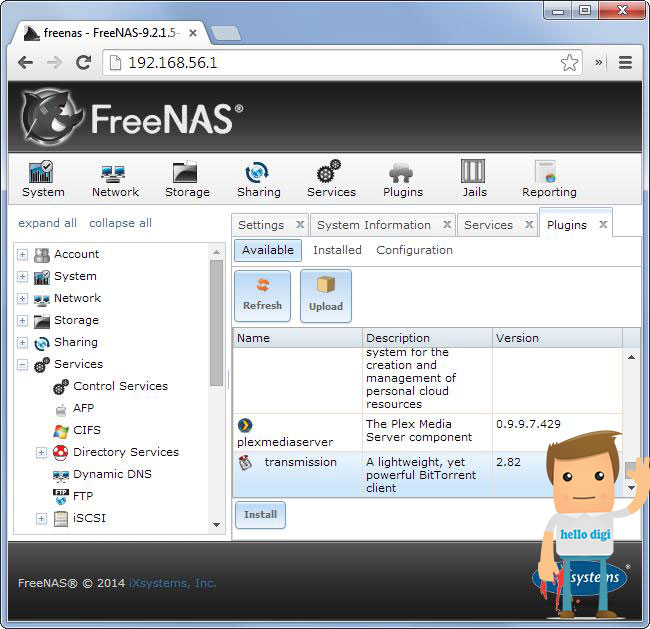This screenshot has width=650, height=629.
Task: Click the Upload plugin button
Action: pyautogui.click(x=326, y=296)
